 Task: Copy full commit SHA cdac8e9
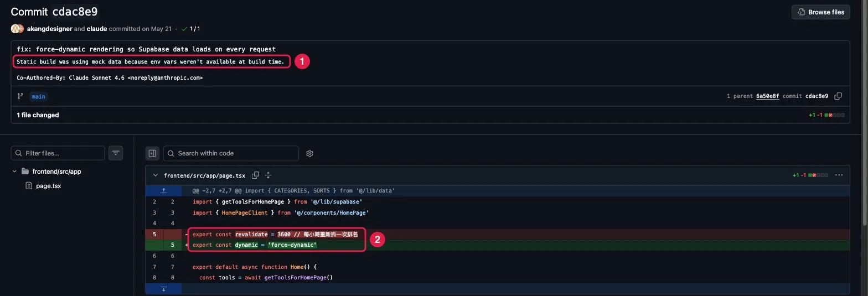coord(838,96)
